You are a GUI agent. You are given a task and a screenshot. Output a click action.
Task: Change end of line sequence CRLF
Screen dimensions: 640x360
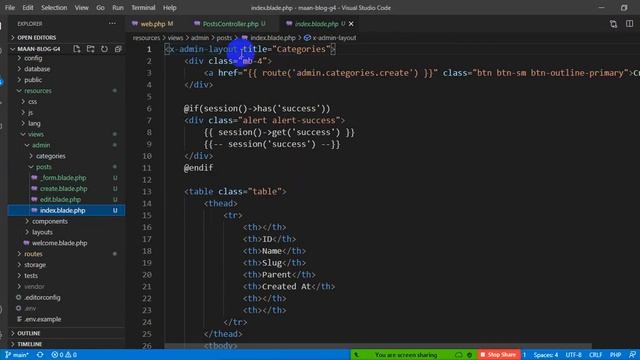tap(596, 355)
